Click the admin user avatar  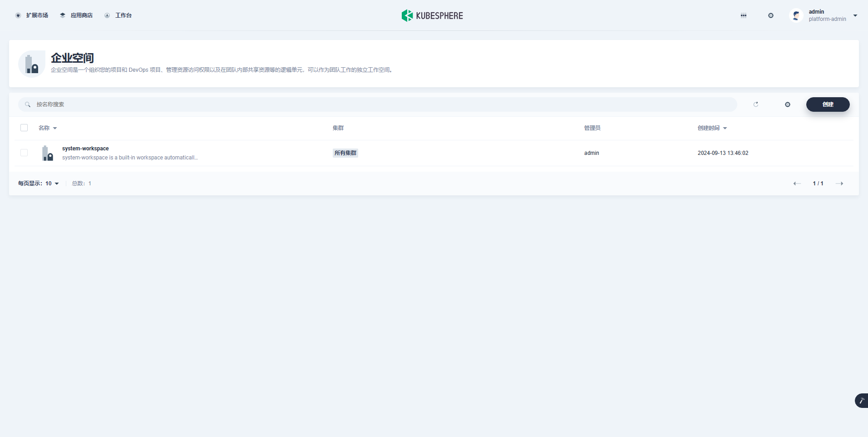796,15
